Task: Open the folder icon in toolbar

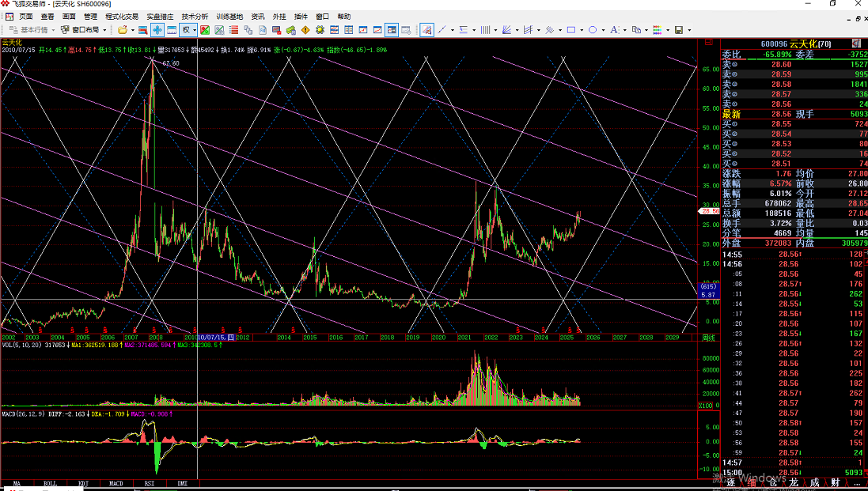Action: pos(123,30)
